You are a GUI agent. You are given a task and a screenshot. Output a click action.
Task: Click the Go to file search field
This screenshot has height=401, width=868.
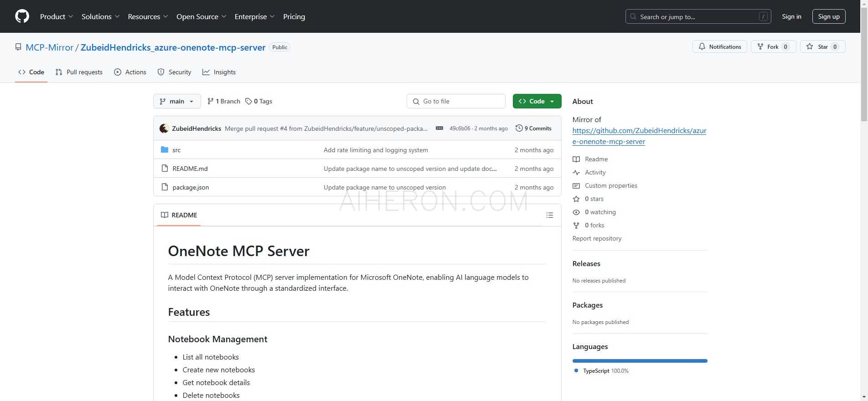[456, 101]
